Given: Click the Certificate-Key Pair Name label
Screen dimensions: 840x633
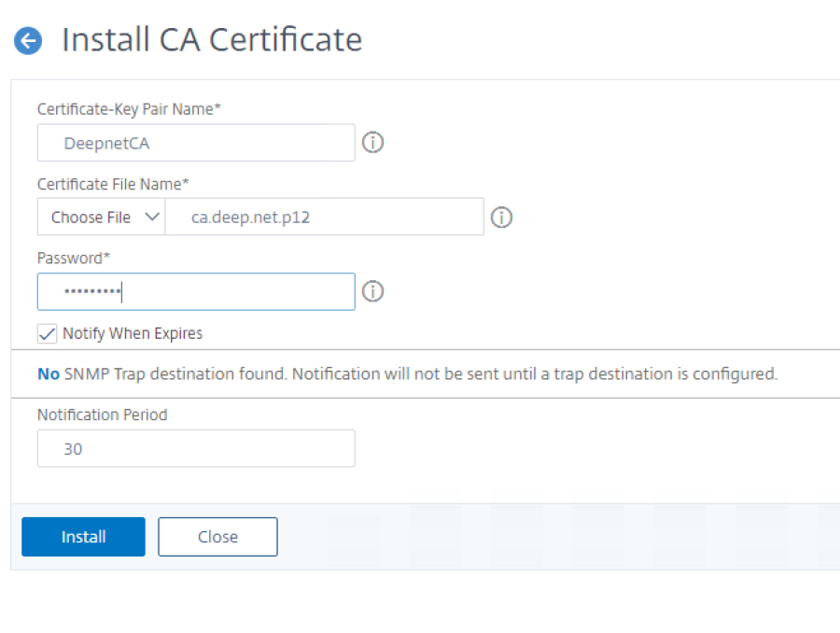Looking at the screenshot, I should pos(129,109).
